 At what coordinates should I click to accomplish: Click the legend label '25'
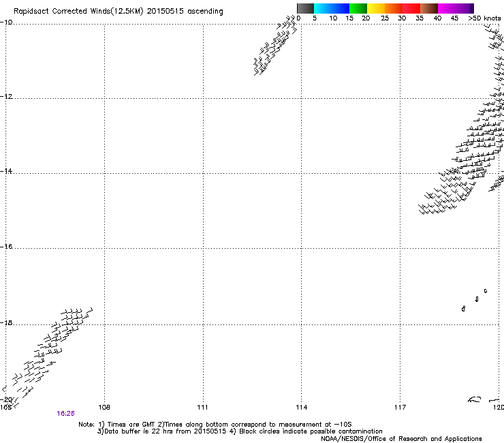pos(385,18)
